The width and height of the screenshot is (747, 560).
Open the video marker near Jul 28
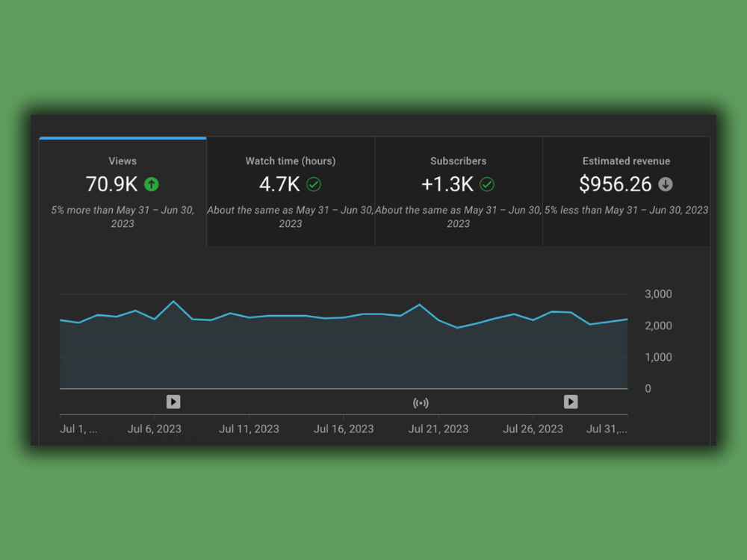[571, 402]
